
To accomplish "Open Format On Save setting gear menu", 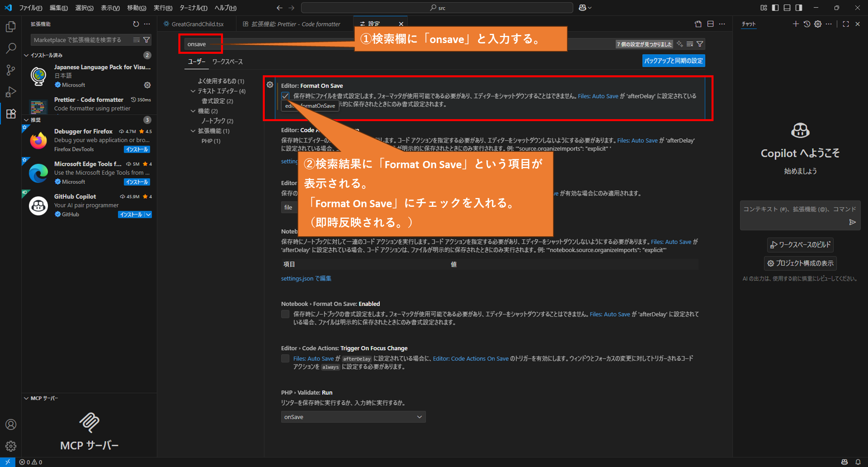I will click(x=270, y=84).
